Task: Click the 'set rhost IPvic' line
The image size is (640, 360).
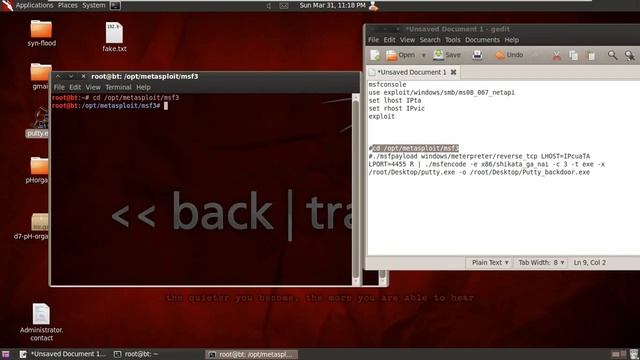Action: (x=396, y=108)
